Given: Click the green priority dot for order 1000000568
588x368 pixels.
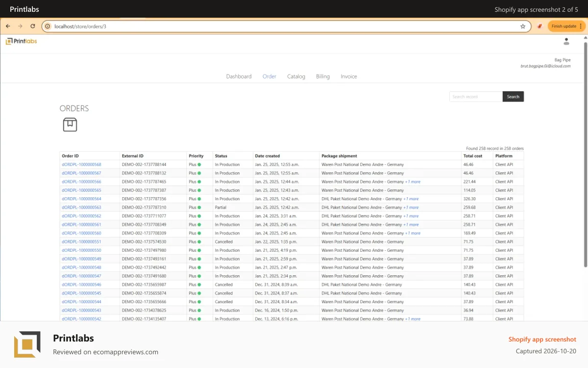Looking at the screenshot, I should click(x=199, y=165).
